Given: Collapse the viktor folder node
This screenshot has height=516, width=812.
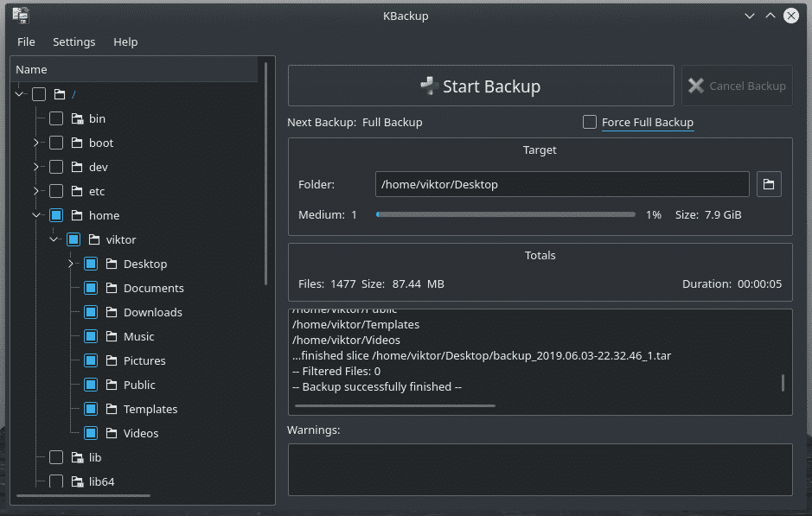Looking at the screenshot, I should tap(54, 239).
